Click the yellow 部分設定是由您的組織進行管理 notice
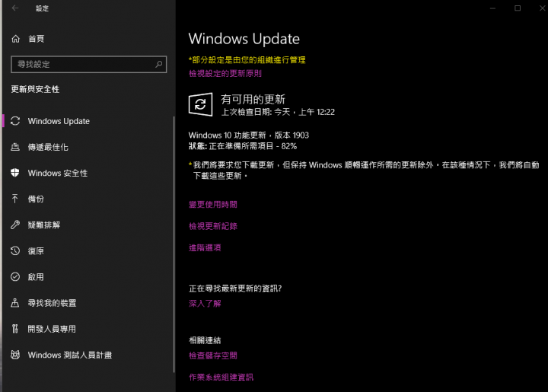Viewport: 548px width, 392px height. coord(247,59)
